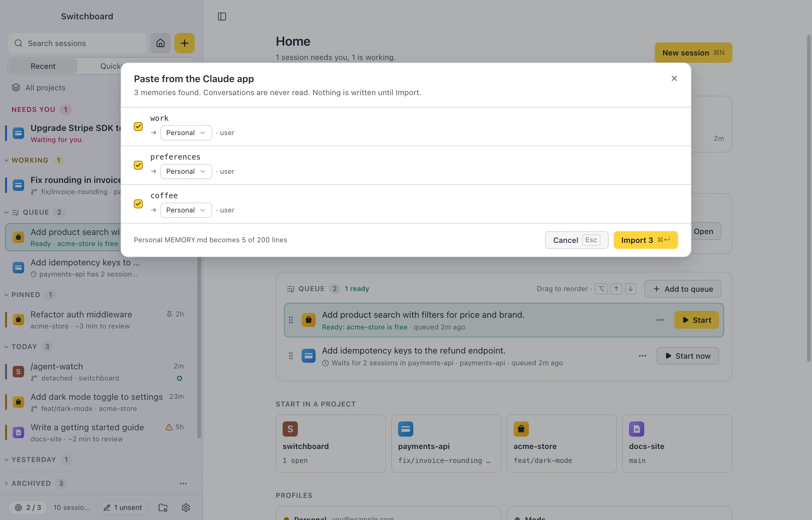The image size is (812, 520).
Task: Toggle the sidebar panel icon
Action: pyautogui.click(x=222, y=16)
